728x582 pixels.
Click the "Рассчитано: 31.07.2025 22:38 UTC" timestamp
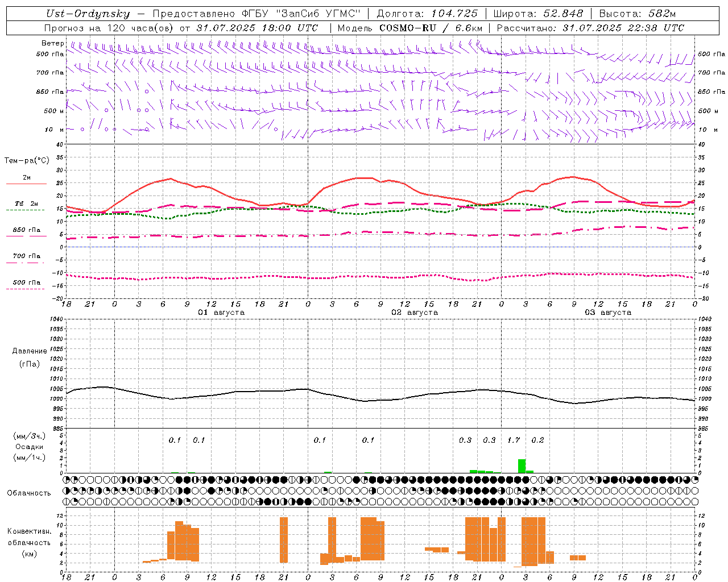tap(590, 28)
